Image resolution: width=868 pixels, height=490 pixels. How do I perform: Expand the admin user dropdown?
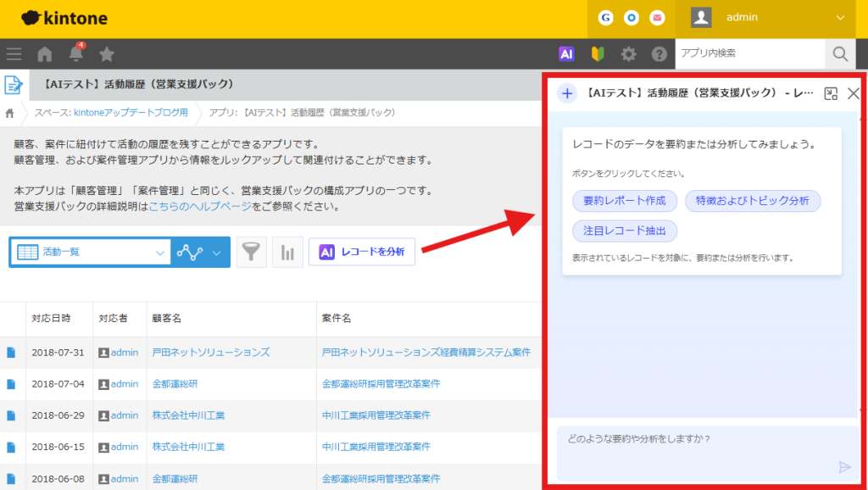coord(840,18)
